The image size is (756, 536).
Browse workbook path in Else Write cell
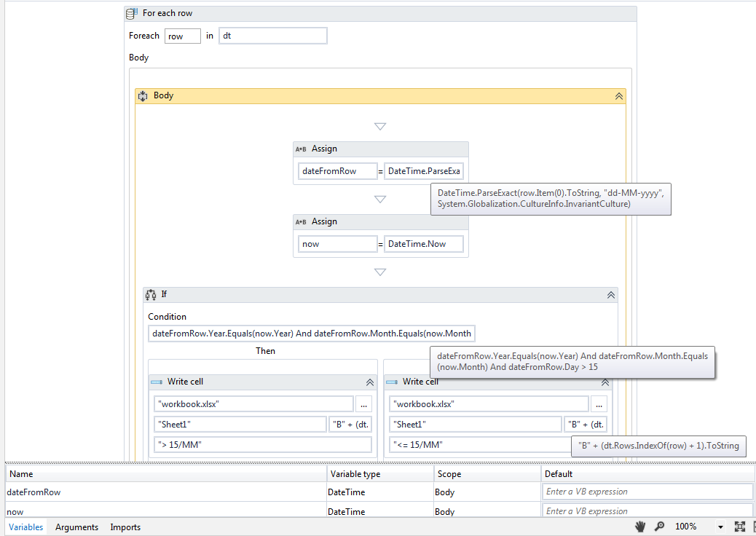(599, 404)
